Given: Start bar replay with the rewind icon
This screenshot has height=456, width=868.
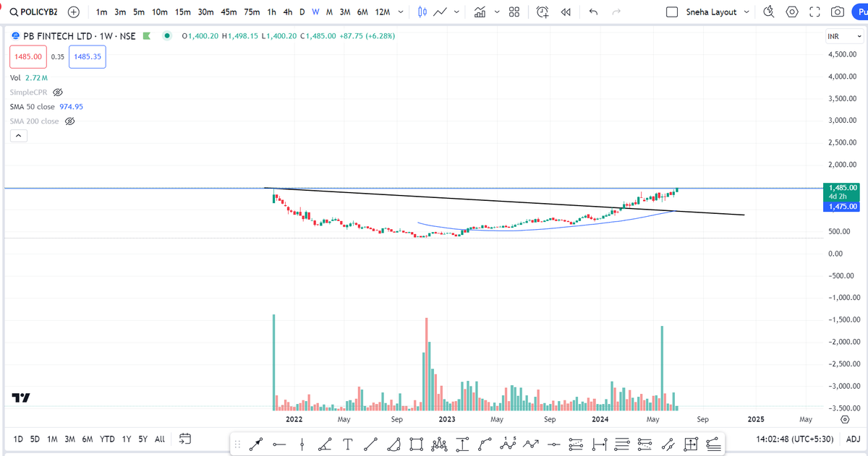Looking at the screenshot, I should pyautogui.click(x=566, y=12).
